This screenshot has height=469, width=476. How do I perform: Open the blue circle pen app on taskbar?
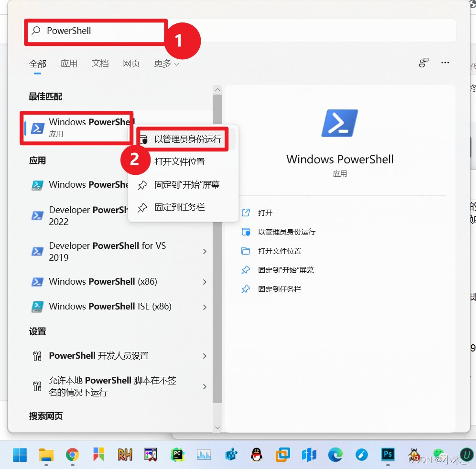point(362,455)
